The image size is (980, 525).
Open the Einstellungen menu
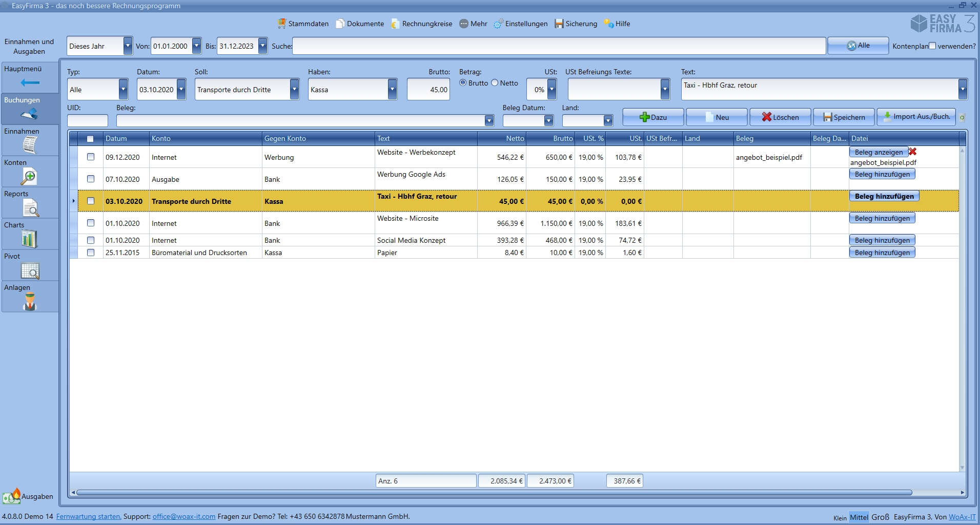(520, 24)
